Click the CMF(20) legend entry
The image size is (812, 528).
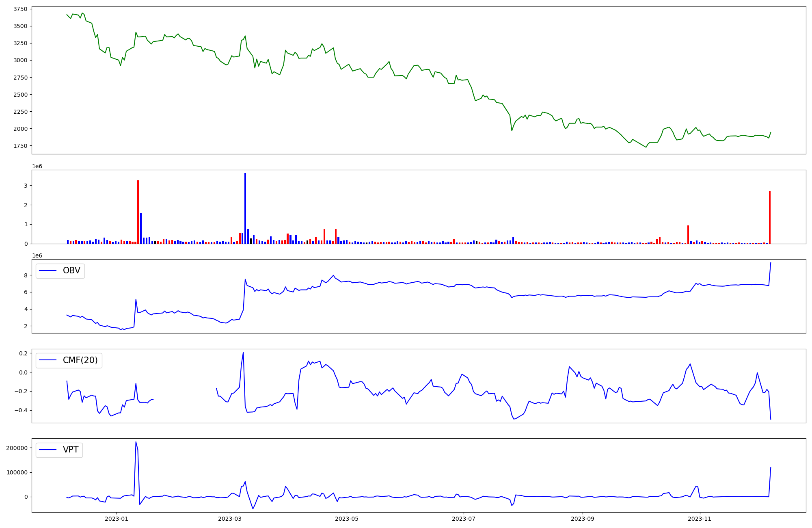click(80, 360)
